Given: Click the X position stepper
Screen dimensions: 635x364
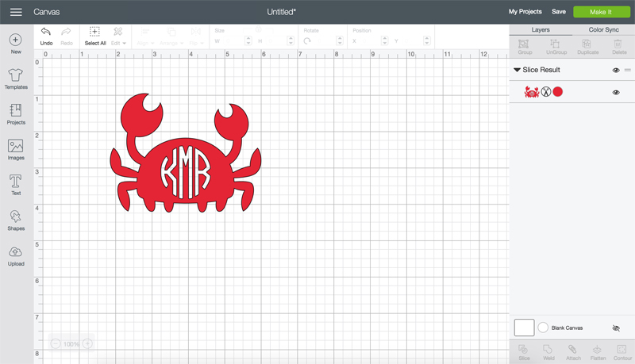Looking at the screenshot, I should [385, 41].
